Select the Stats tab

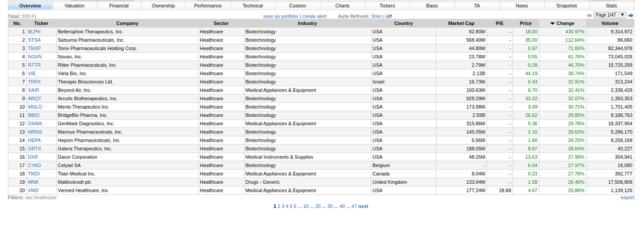[611, 6]
